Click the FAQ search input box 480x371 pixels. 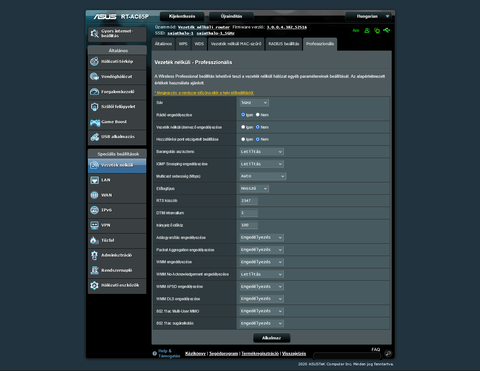[347, 356]
